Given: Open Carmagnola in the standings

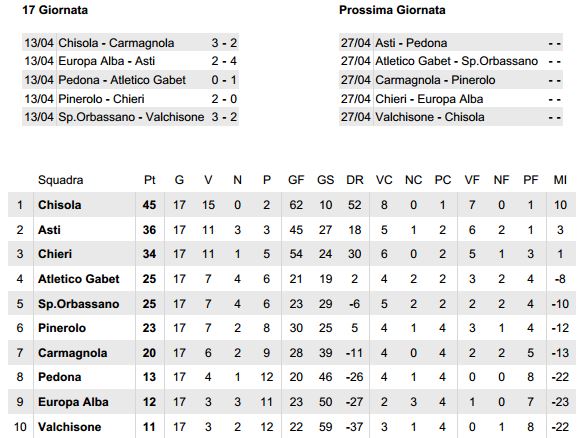Looking at the screenshot, I should point(73,353).
